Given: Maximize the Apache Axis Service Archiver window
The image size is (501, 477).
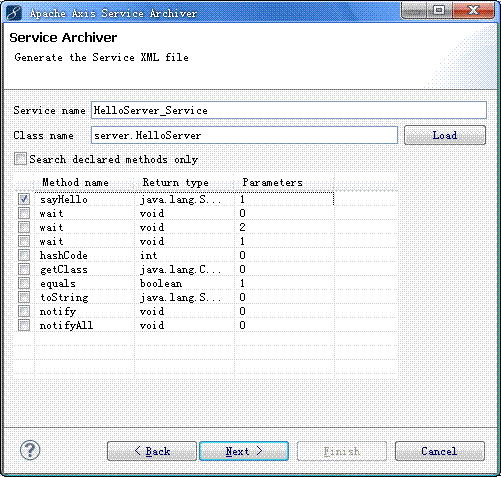Looking at the screenshot, I should [439, 11].
